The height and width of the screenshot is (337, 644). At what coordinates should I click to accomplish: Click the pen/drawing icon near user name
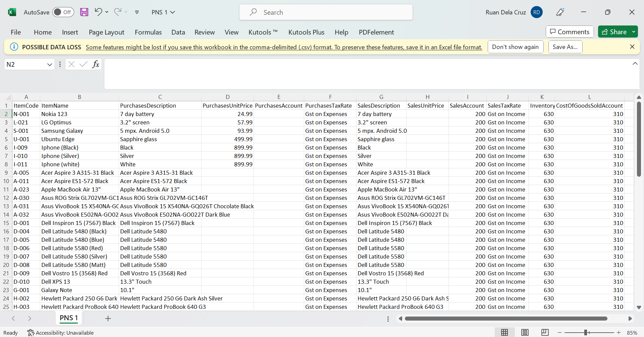(x=560, y=12)
